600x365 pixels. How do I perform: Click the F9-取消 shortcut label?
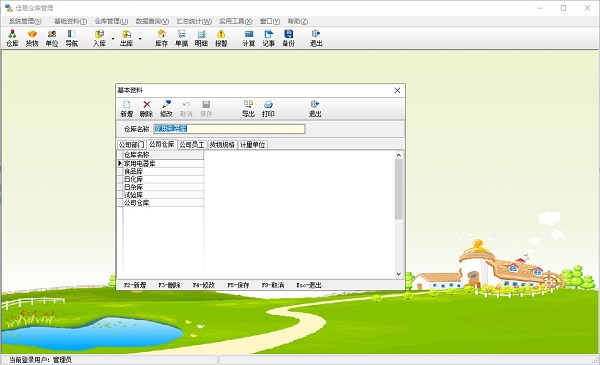[273, 285]
